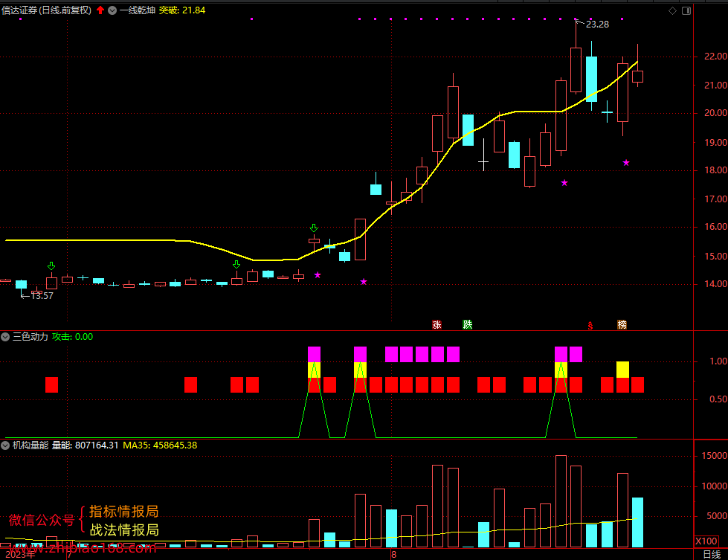This screenshot has height=560, width=728.
Task: Click the lone yellow block in 三色动力
Action: click(622, 370)
